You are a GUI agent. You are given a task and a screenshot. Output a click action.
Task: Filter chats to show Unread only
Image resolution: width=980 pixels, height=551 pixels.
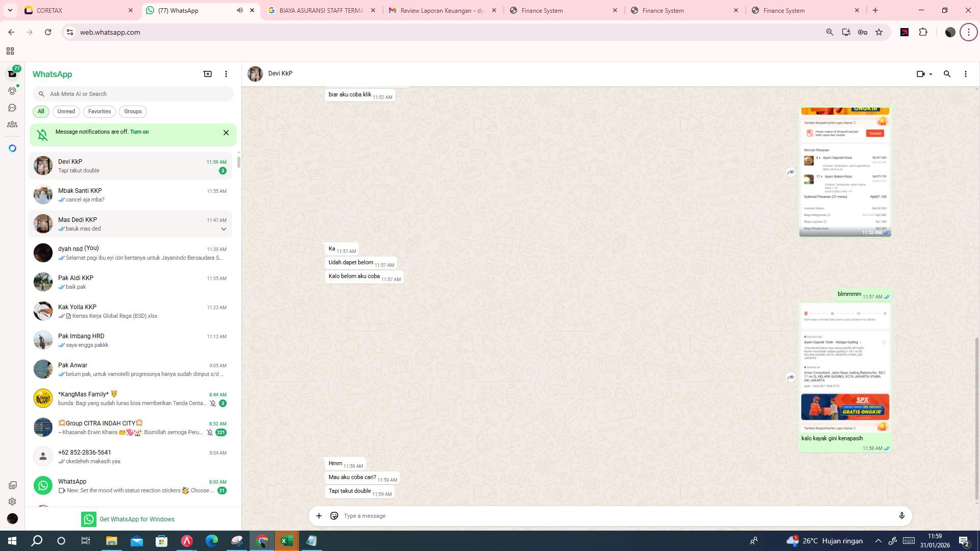[x=66, y=111]
